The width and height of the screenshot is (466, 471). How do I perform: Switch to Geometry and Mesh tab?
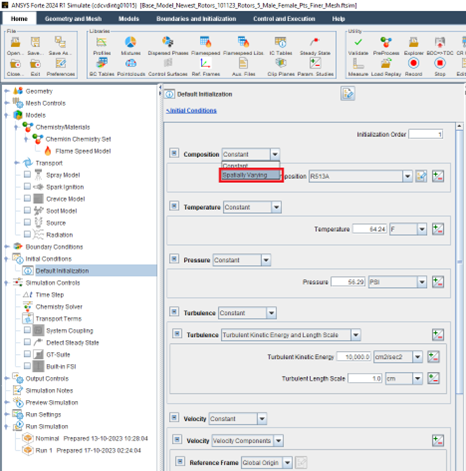click(73, 19)
